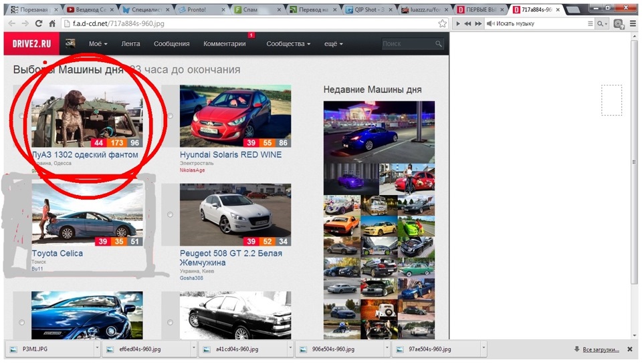Click the browser forward arrow
The width and height of the screenshot is (642, 364).
[x=25, y=24]
